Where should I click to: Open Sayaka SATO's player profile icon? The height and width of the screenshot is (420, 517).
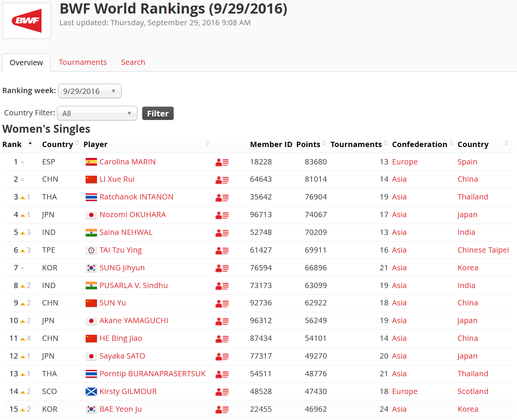tap(222, 357)
